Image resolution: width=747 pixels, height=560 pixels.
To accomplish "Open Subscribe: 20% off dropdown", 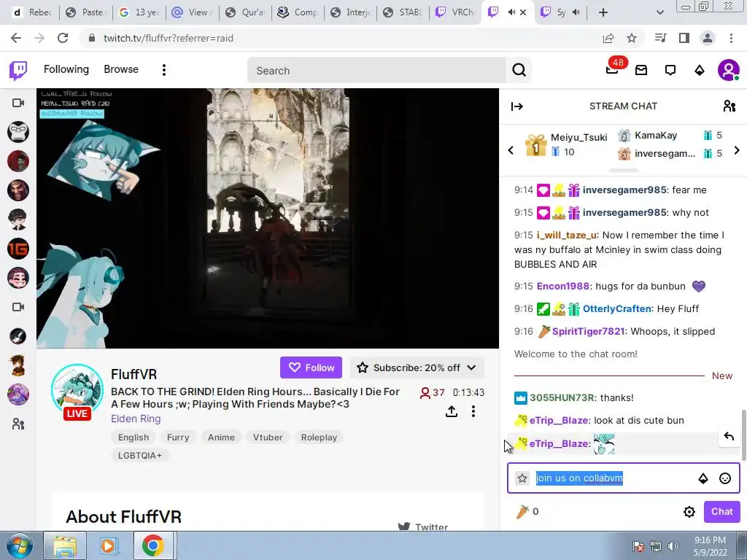I will (x=417, y=367).
